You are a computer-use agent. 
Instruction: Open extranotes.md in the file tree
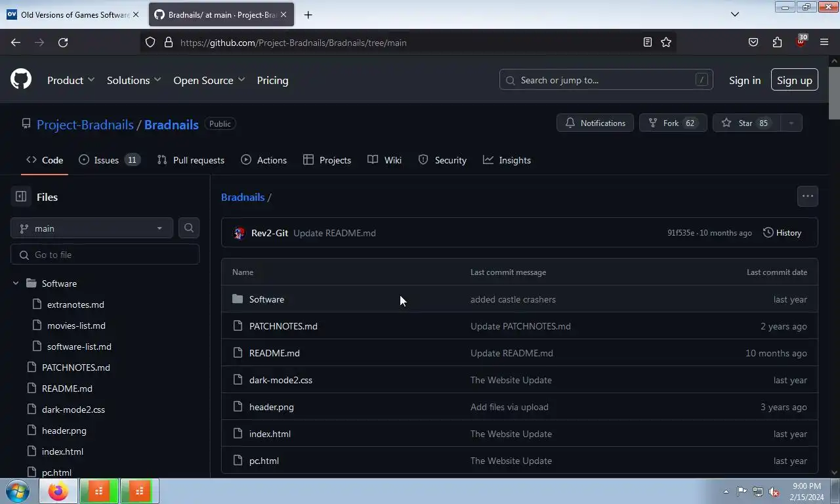tap(75, 304)
